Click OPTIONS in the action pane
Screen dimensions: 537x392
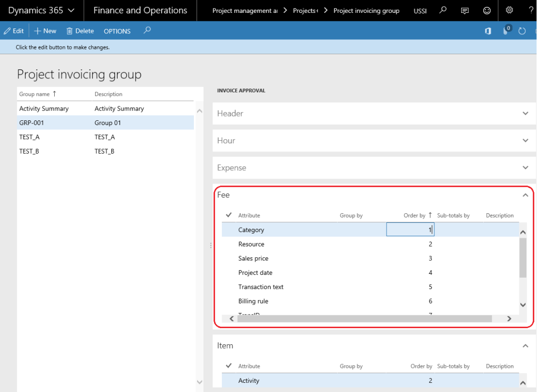pyautogui.click(x=117, y=31)
